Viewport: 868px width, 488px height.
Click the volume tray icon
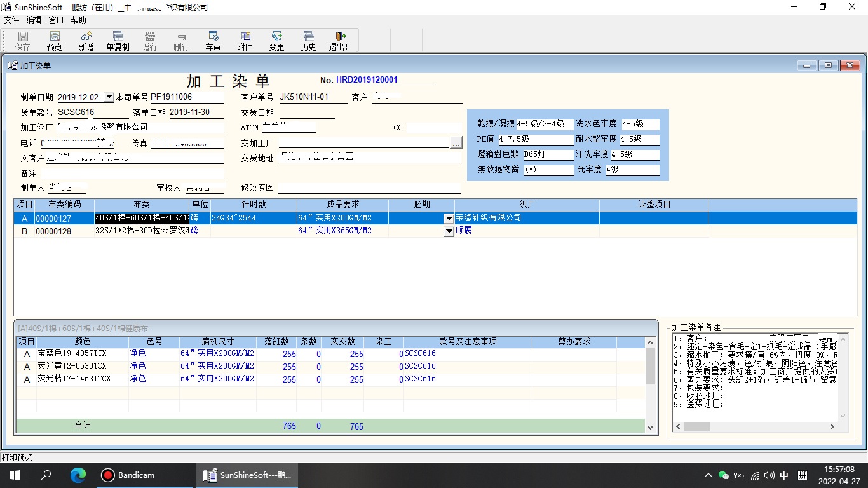pos(770,475)
